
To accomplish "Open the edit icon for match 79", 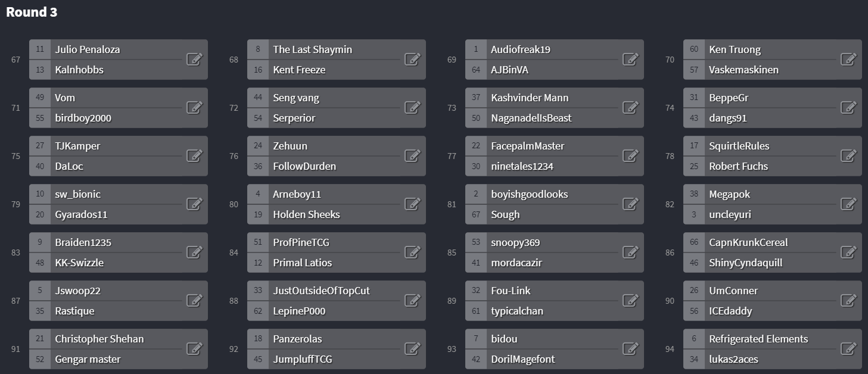I will click(194, 204).
